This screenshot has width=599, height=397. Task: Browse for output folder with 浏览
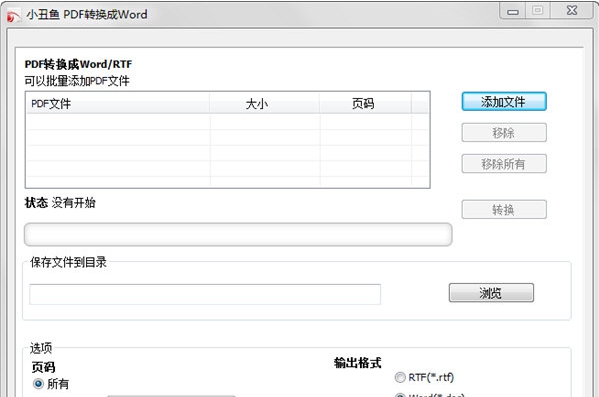click(491, 293)
